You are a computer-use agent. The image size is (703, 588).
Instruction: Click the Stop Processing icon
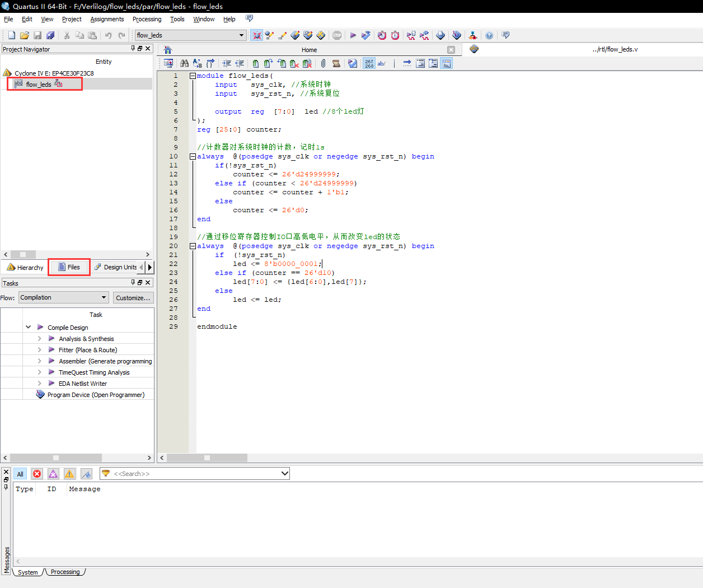[x=337, y=35]
